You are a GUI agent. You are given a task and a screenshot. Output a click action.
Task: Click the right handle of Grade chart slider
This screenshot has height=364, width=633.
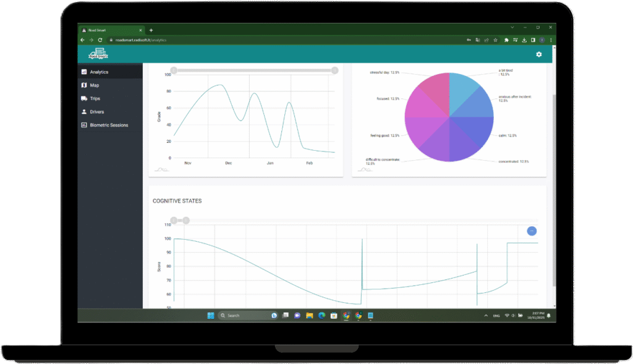pyautogui.click(x=334, y=70)
